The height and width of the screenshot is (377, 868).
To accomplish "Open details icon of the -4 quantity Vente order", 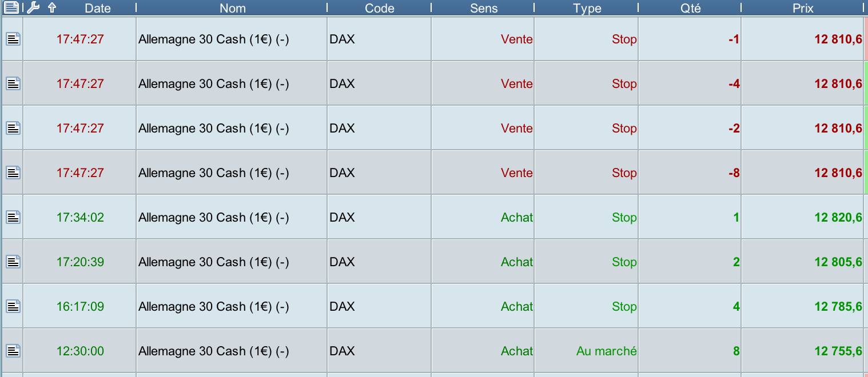I will [13, 83].
